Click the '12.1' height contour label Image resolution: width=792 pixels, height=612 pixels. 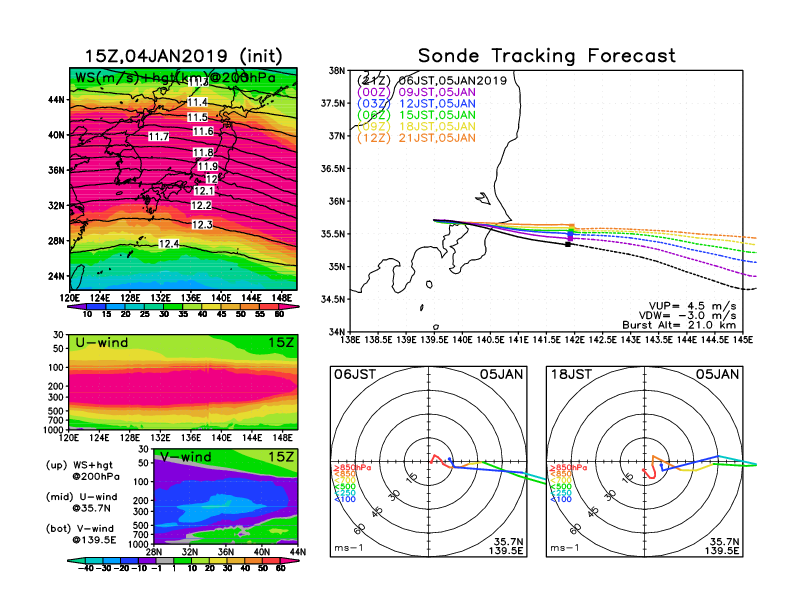coord(204,190)
